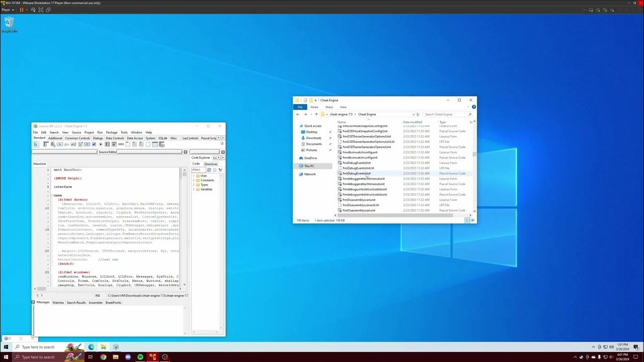Screen dimensions: 644x362
Task: Open the BreakPoints tab
Action: coord(113,303)
